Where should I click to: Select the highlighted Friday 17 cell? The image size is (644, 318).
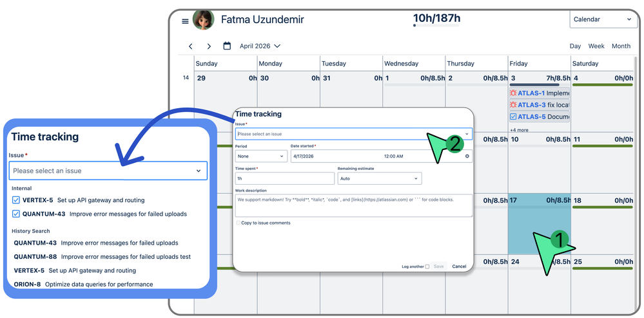(540, 223)
